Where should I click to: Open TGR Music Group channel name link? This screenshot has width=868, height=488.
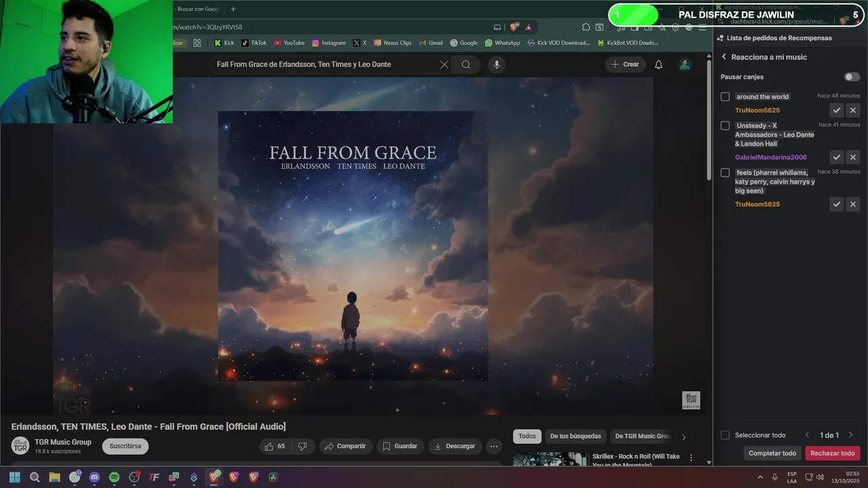click(x=63, y=442)
